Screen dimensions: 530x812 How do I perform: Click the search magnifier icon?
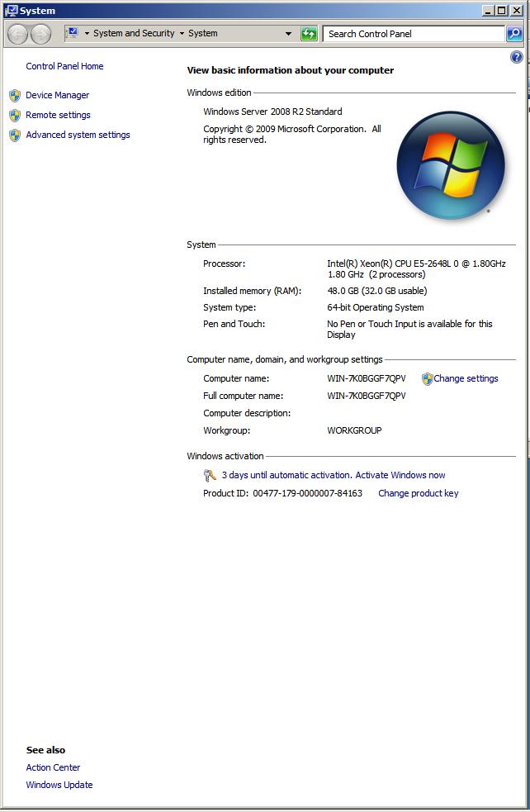point(514,34)
